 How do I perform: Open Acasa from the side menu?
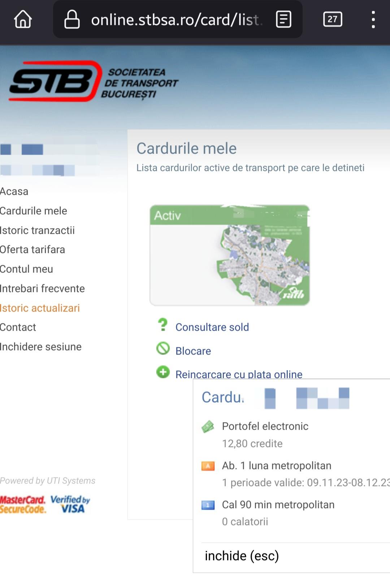[14, 192]
